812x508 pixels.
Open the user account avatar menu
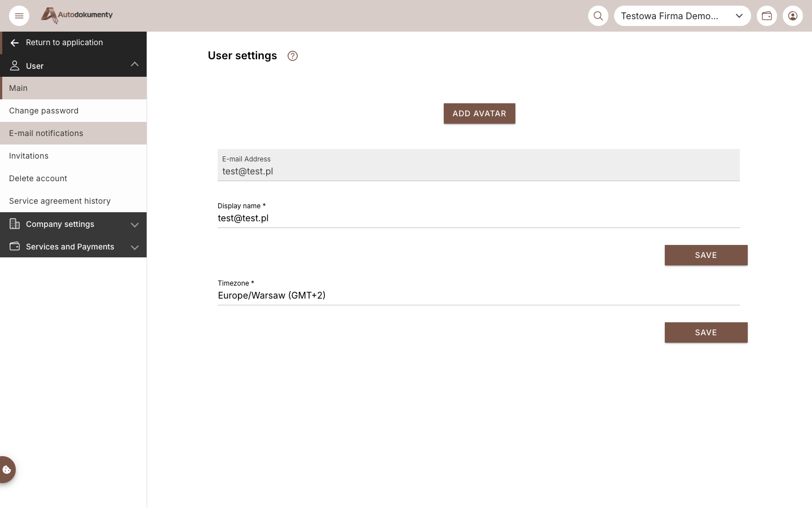[793, 16]
